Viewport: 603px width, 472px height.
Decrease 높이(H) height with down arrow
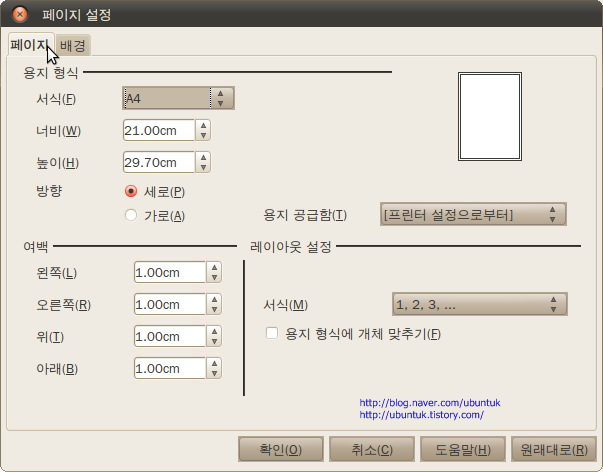pos(203,167)
